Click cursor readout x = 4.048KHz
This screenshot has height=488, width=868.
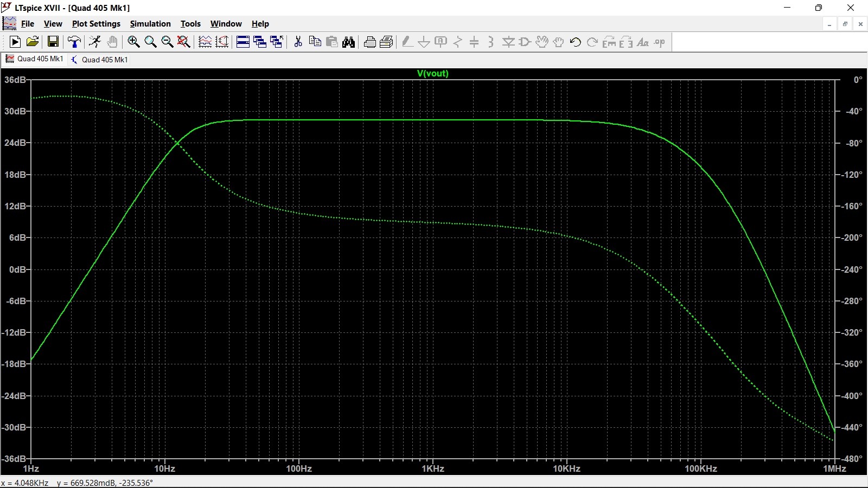pos(25,483)
